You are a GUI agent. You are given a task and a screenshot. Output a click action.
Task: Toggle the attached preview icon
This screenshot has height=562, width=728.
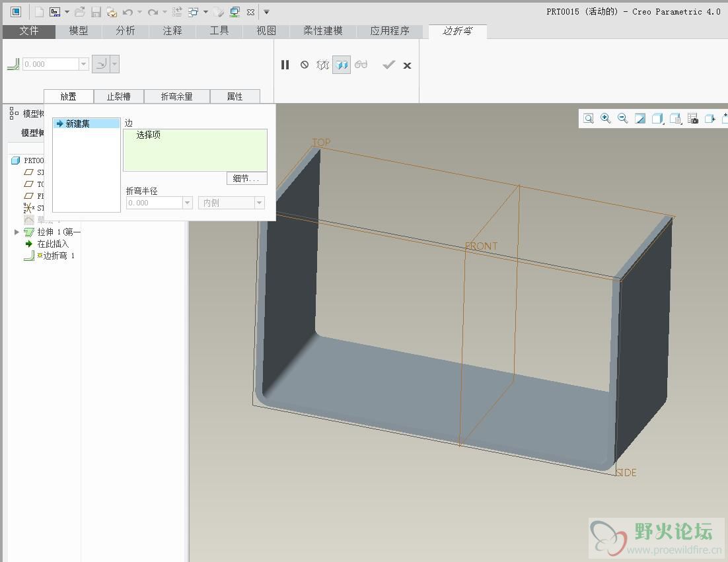point(342,65)
